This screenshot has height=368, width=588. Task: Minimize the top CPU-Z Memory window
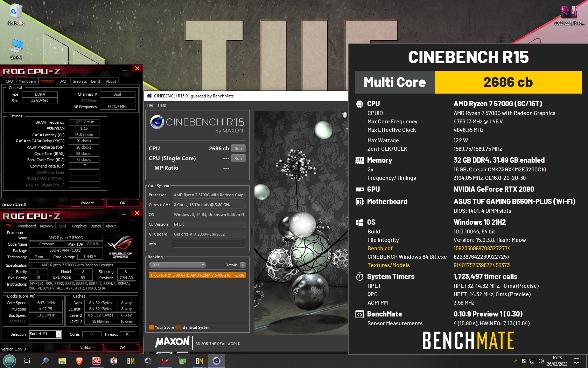(x=124, y=70)
